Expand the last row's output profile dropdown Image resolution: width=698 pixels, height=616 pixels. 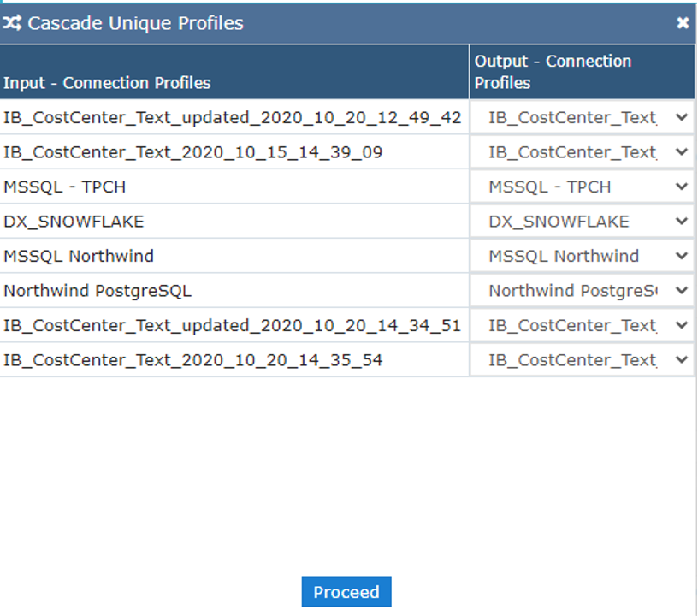(680, 359)
